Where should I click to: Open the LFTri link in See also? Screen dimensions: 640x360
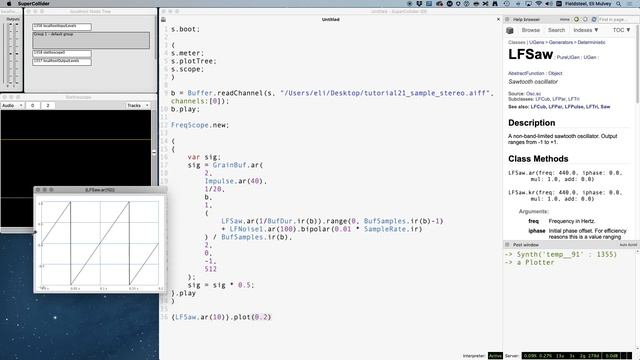(592, 107)
